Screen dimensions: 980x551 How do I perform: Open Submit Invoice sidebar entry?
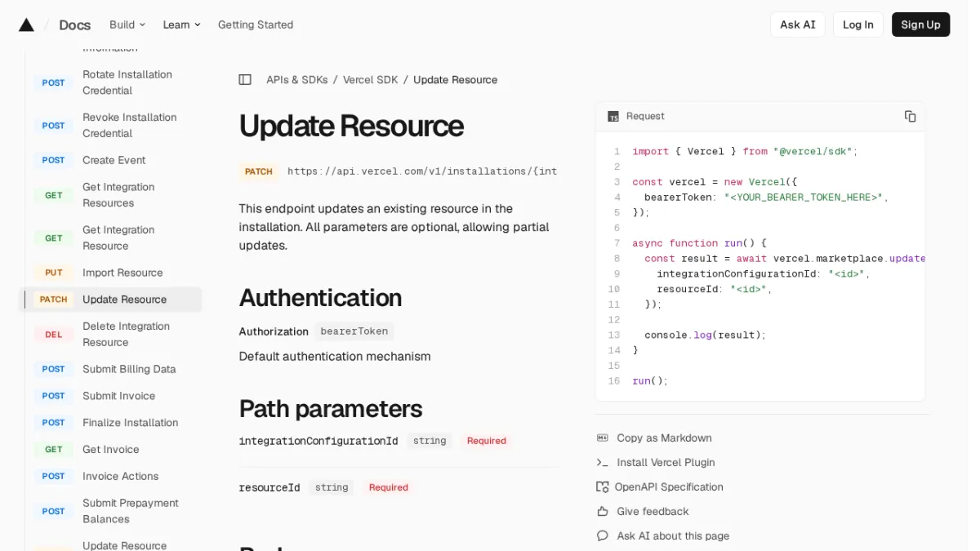[118, 396]
